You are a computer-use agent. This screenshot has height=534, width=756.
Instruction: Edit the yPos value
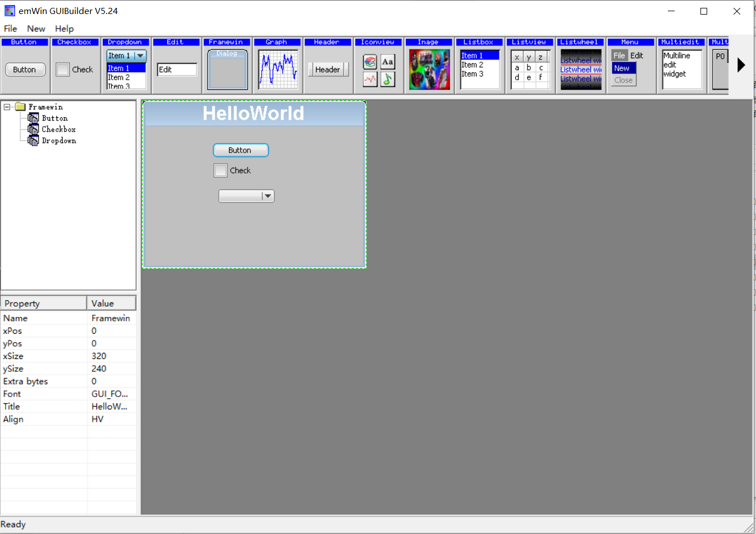coord(112,343)
